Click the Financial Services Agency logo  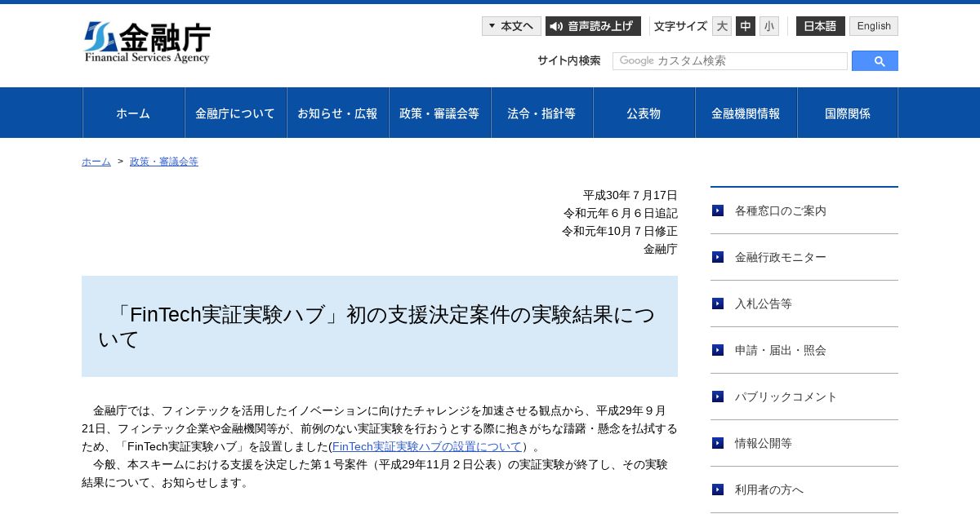[x=147, y=42]
